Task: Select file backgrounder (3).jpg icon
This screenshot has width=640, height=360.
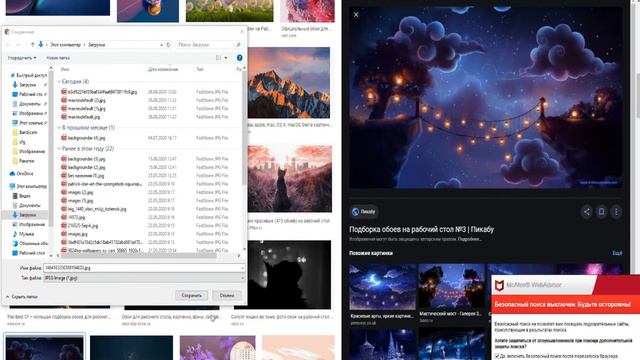Action: (x=64, y=159)
